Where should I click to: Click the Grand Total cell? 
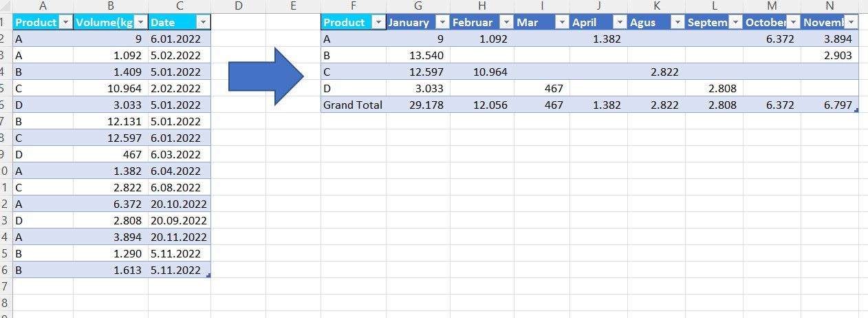pos(354,105)
